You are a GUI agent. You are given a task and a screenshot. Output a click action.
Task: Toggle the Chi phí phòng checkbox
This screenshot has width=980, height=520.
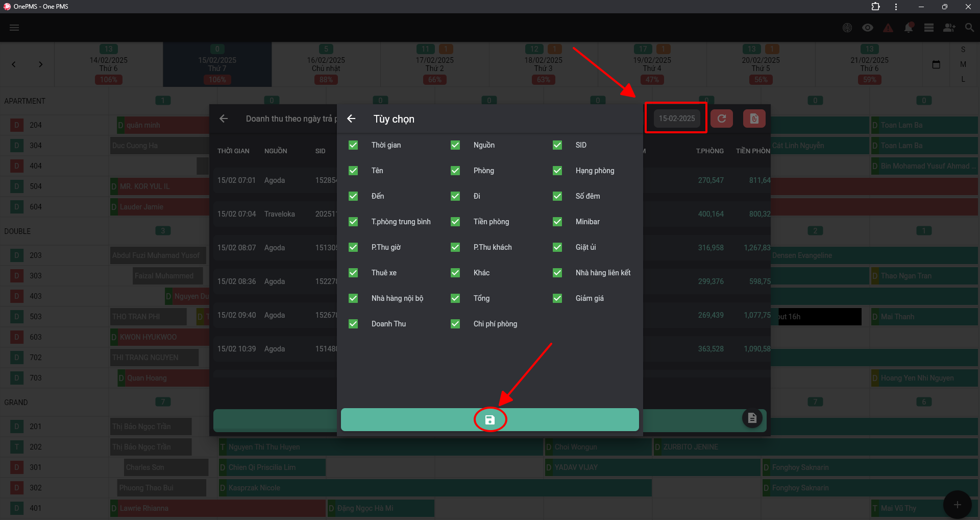click(455, 324)
